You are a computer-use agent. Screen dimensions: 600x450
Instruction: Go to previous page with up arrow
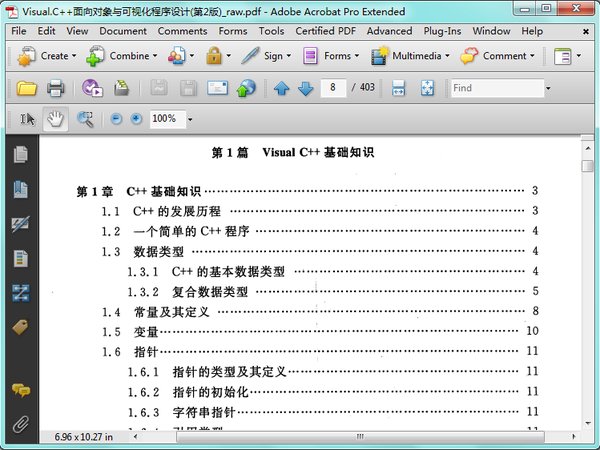click(282, 88)
